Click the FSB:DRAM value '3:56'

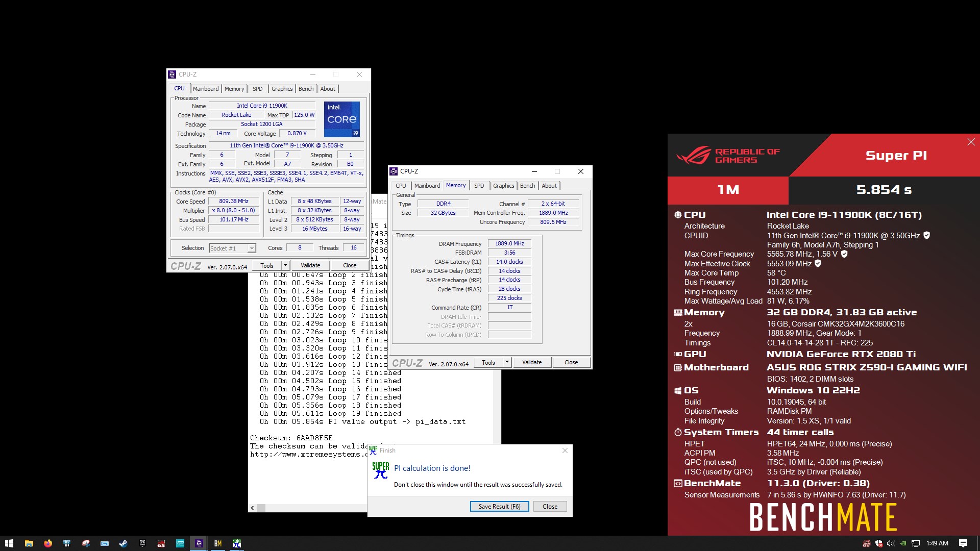[509, 253]
